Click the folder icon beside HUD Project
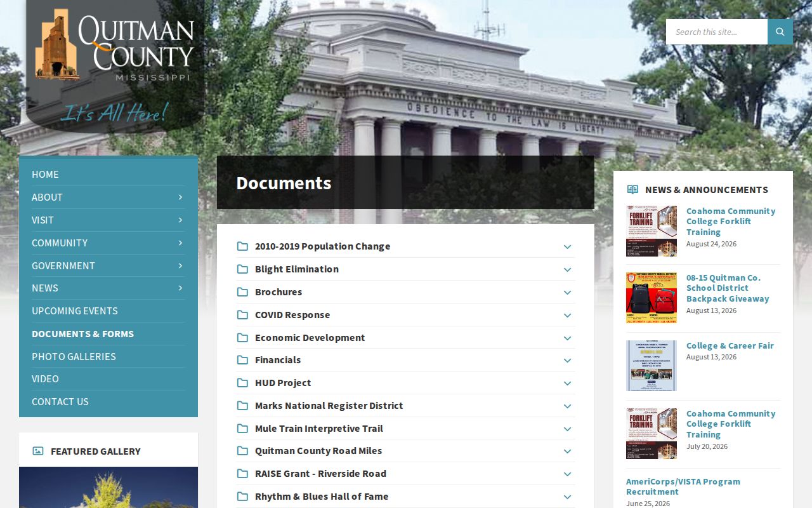 (242, 383)
